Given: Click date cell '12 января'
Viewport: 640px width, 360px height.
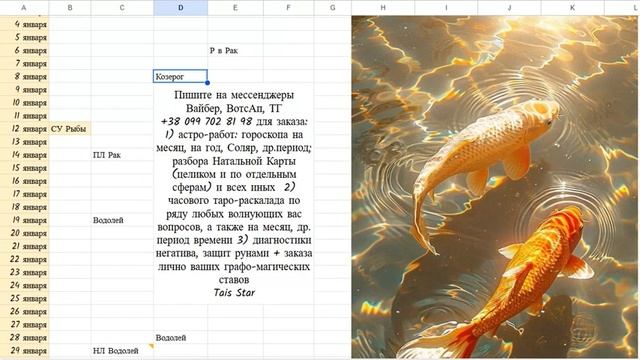Looking at the screenshot, I should [24, 129].
